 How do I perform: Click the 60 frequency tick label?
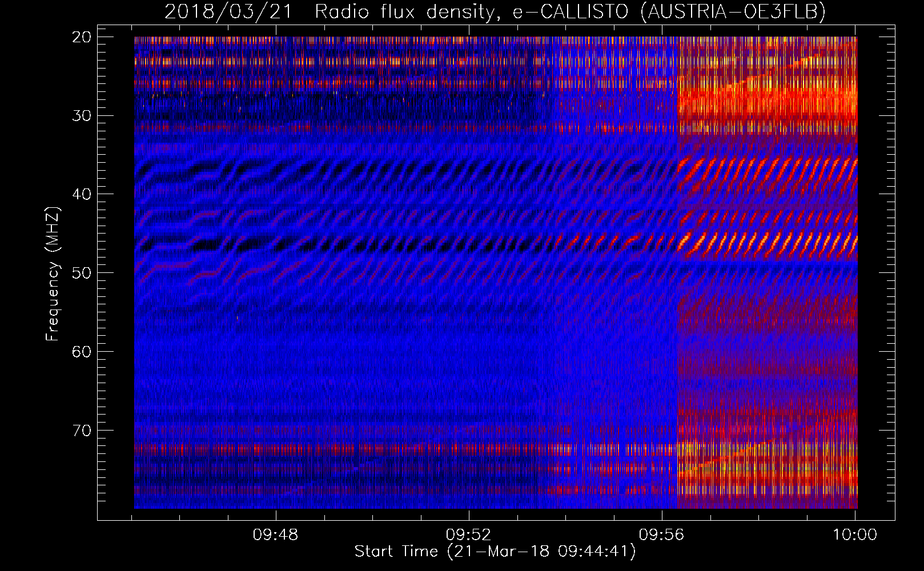pyautogui.click(x=82, y=351)
